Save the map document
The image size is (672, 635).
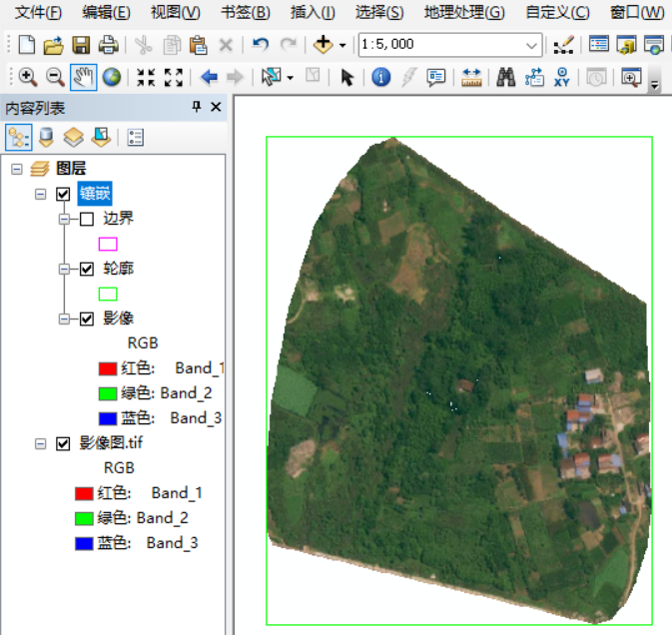[81, 45]
